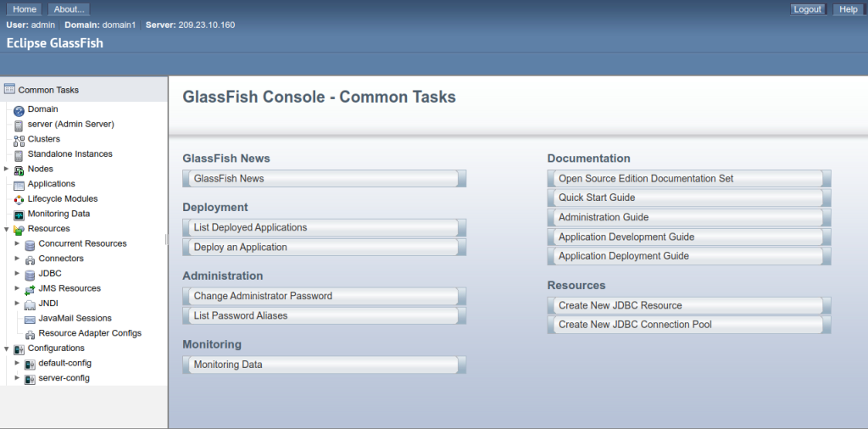Expand the Nodes tree node
The width and height of the screenshot is (868, 429).
(x=6, y=168)
